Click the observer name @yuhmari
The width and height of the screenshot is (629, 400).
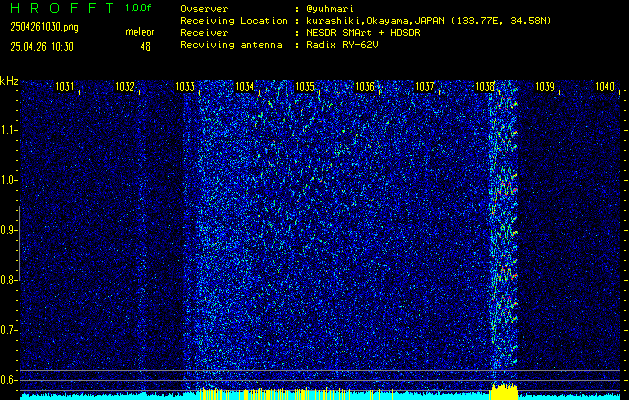(x=329, y=9)
